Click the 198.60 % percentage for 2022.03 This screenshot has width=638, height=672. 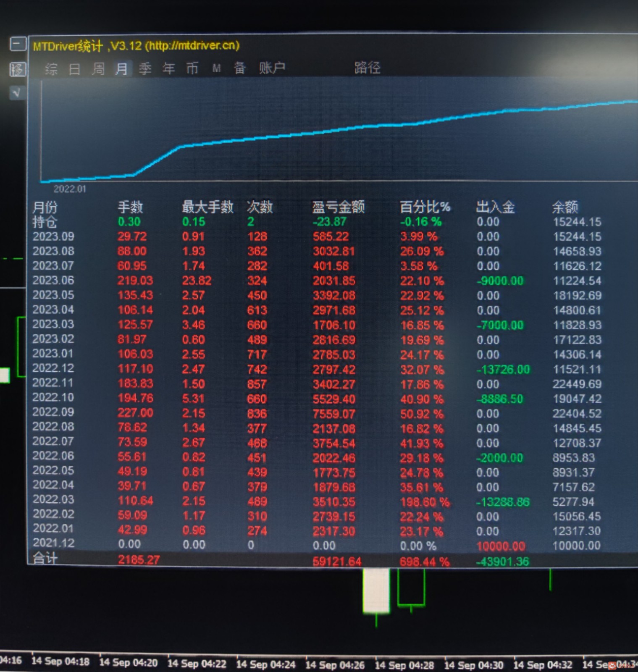click(x=424, y=502)
